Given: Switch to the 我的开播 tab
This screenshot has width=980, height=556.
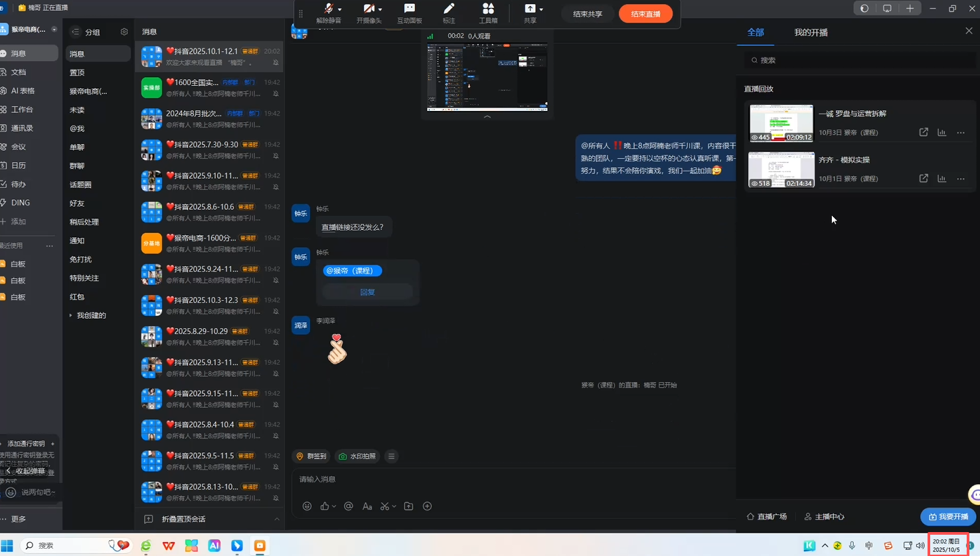Looking at the screenshot, I should [811, 32].
